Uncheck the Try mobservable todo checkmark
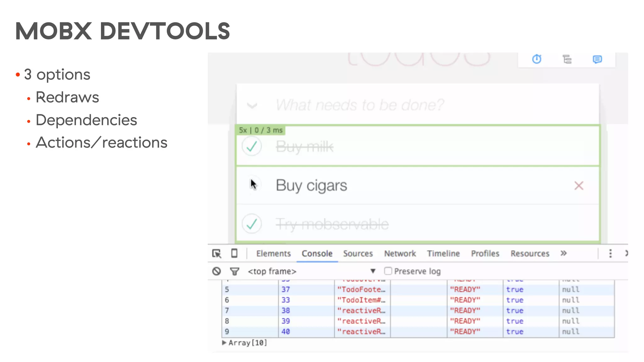 click(x=252, y=224)
